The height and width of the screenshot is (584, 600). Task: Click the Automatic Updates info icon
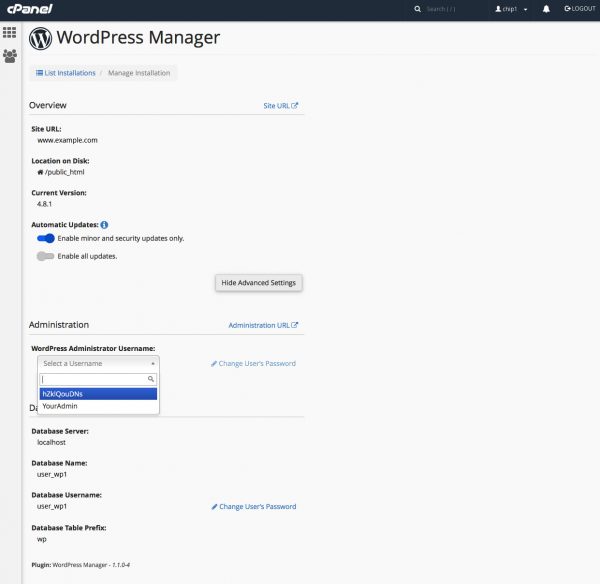click(x=104, y=225)
